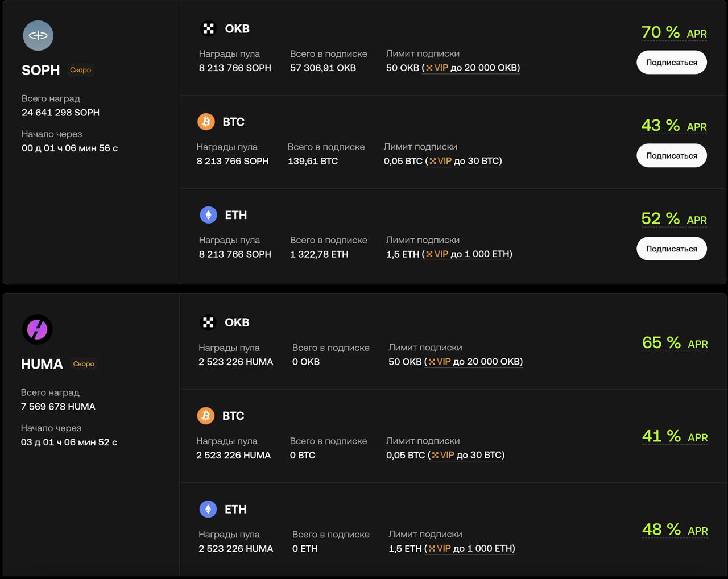This screenshot has height=579, width=728.
Task: Click the OKB icon in SOPH pools
Action: point(209,28)
